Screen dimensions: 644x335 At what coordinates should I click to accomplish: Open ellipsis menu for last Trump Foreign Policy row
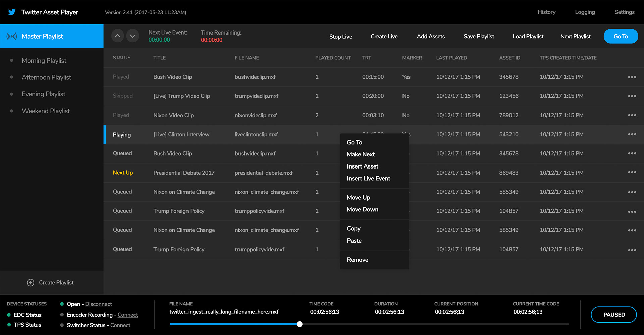coord(632,250)
